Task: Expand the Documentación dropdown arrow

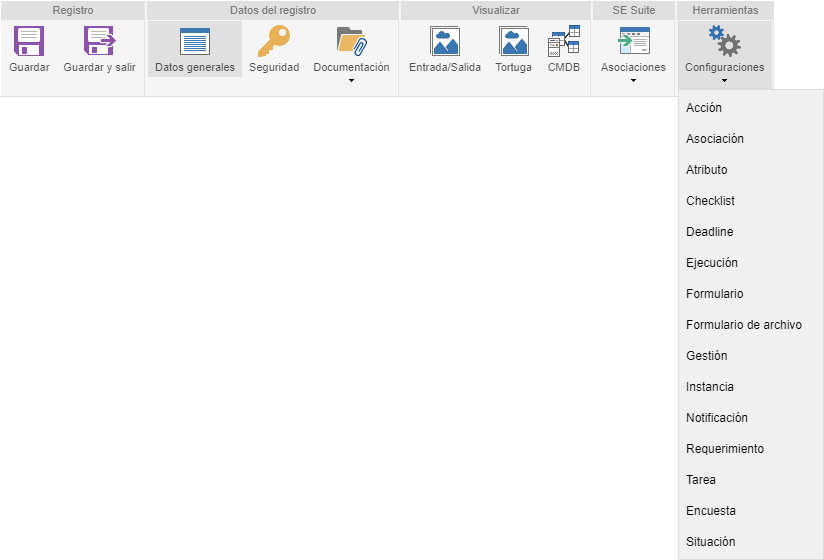Action: 352,80
